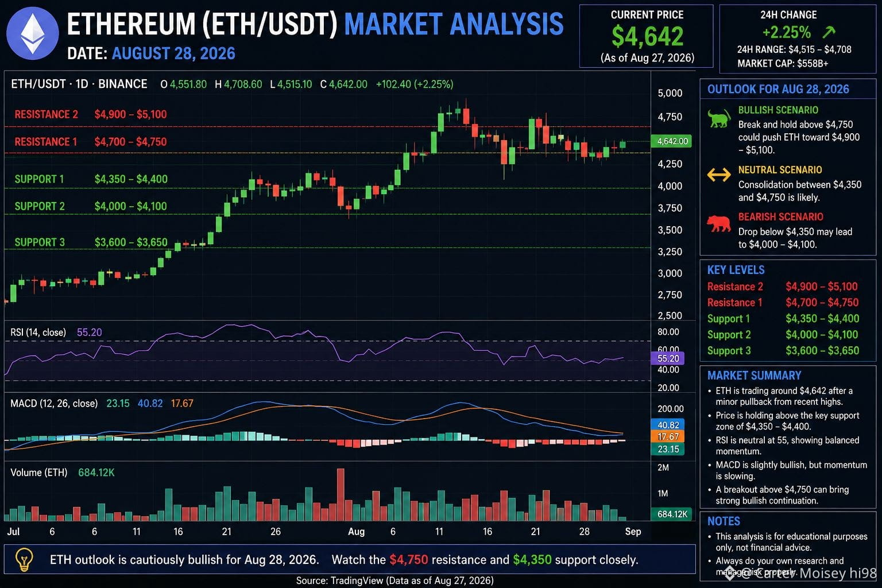Click the red "RESISTANCE 2" label on the chart
Screen dimensions: 882x588
click(47, 114)
